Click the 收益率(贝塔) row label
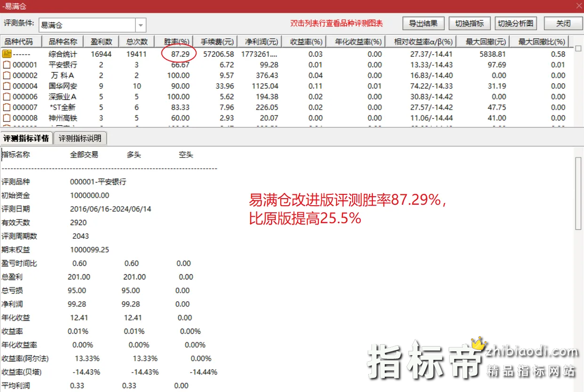The width and height of the screenshot is (584, 392). pos(21,372)
